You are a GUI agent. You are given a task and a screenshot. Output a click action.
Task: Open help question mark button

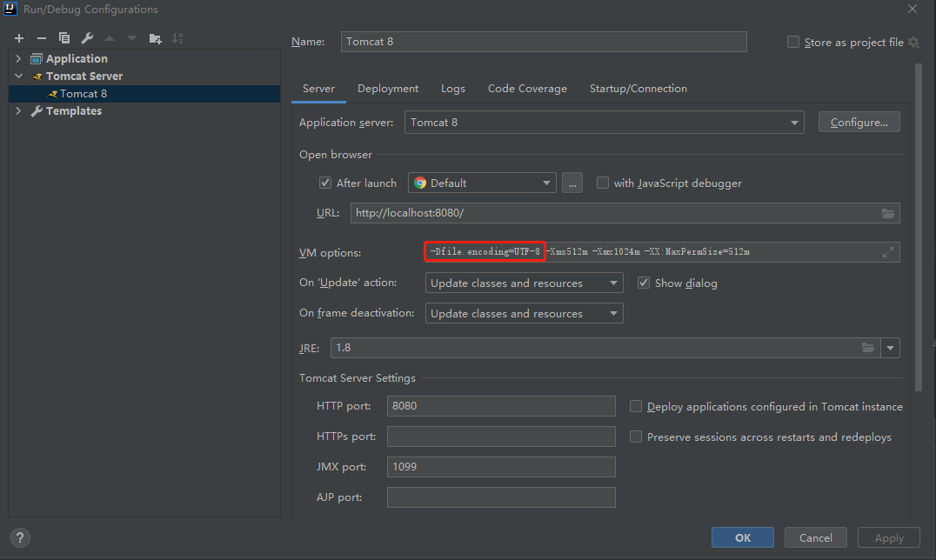point(20,538)
